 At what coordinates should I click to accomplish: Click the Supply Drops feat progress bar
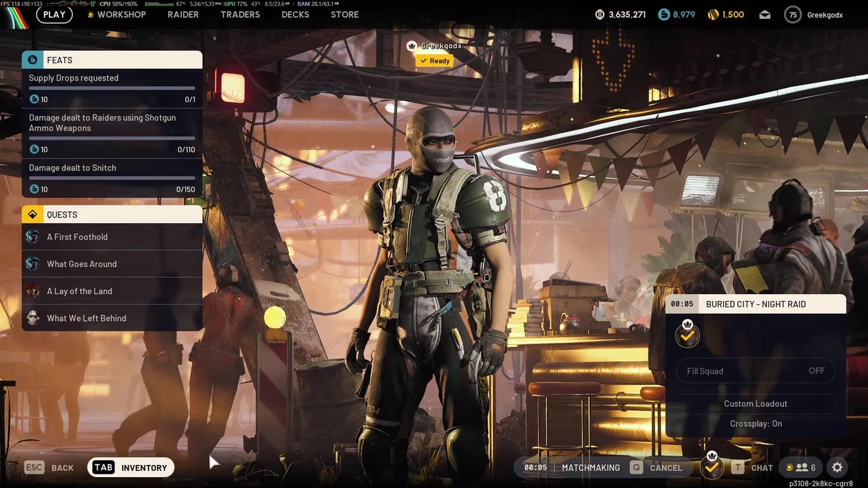click(112, 88)
